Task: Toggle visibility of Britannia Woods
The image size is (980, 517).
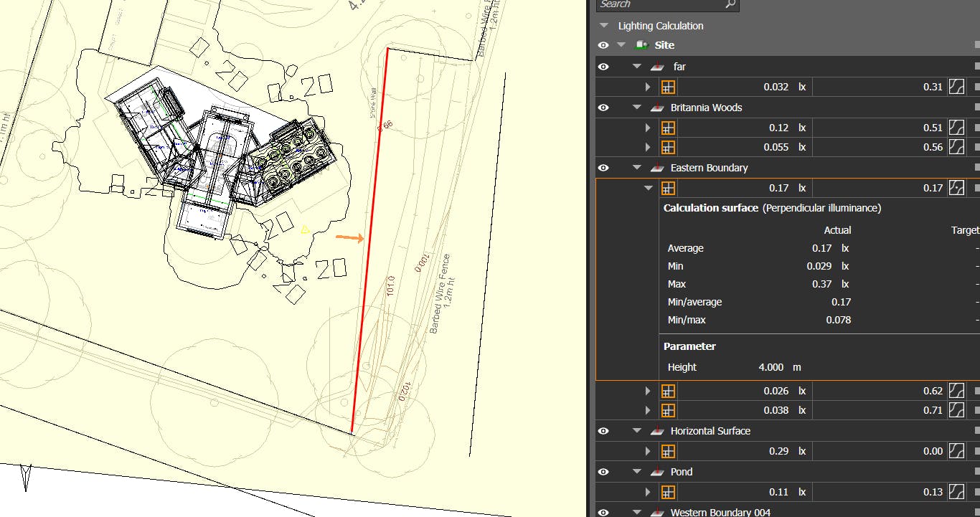Action: click(603, 108)
